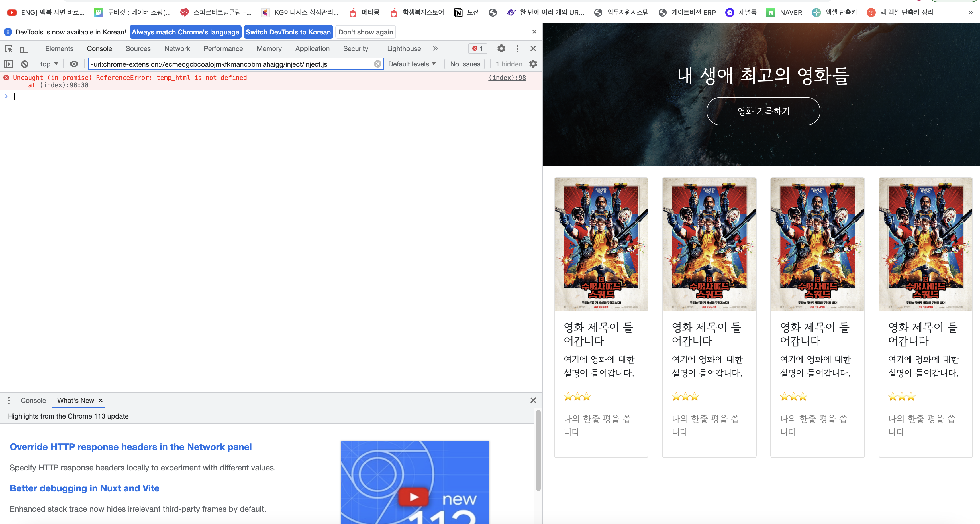Screen dimensions: 980x524
Task: Dismiss the DevTools language info bar
Action: click(x=534, y=32)
